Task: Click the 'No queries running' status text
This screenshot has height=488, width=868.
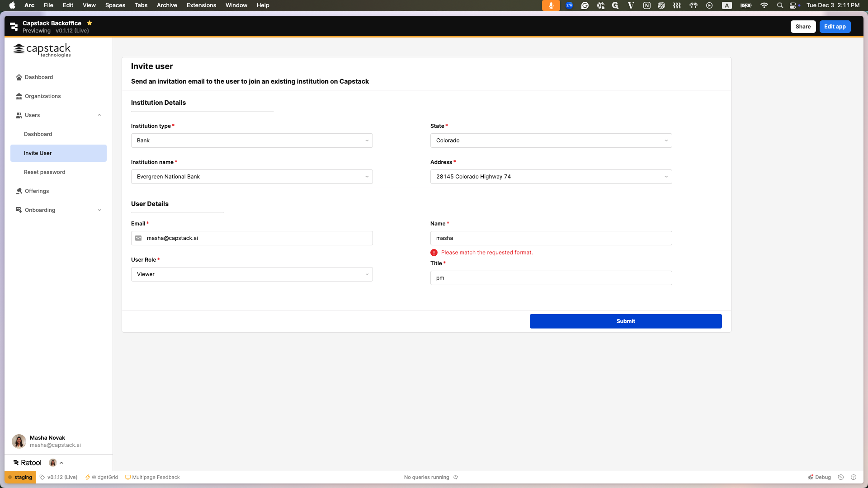Action: (x=426, y=477)
